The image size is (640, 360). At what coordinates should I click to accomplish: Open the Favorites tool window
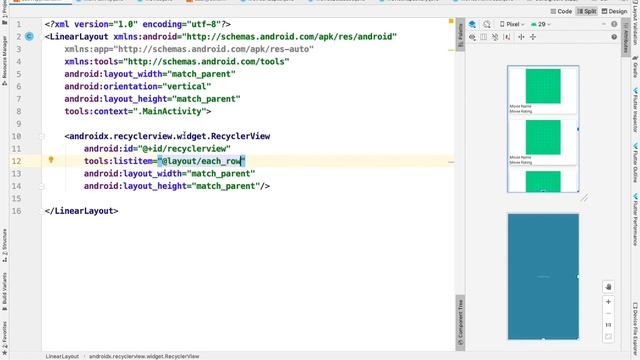[x=4, y=337]
